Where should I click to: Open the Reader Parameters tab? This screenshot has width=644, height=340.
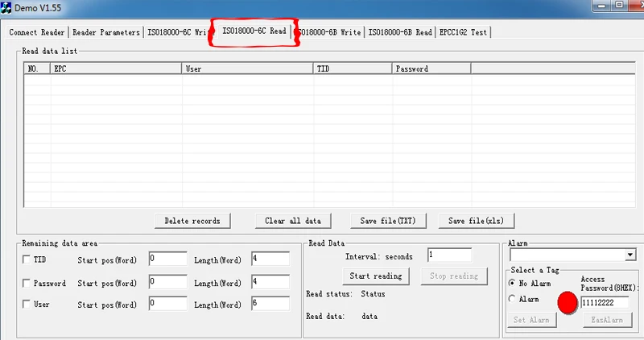tap(106, 32)
